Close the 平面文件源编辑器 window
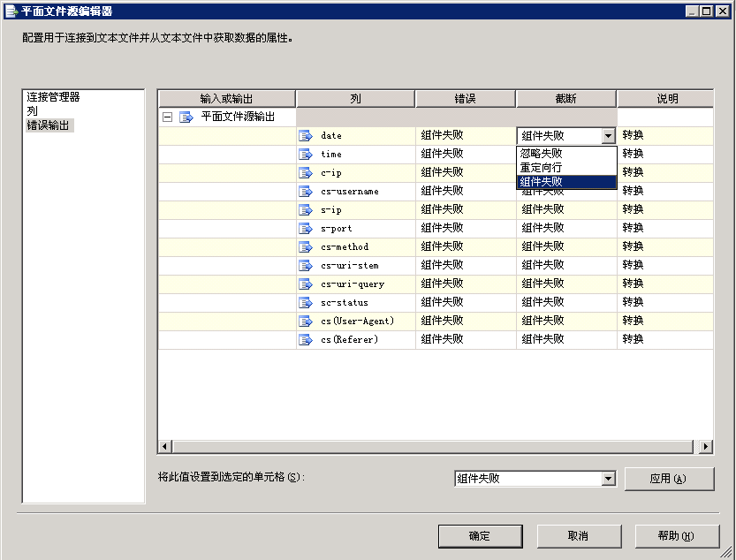 tap(723, 11)
